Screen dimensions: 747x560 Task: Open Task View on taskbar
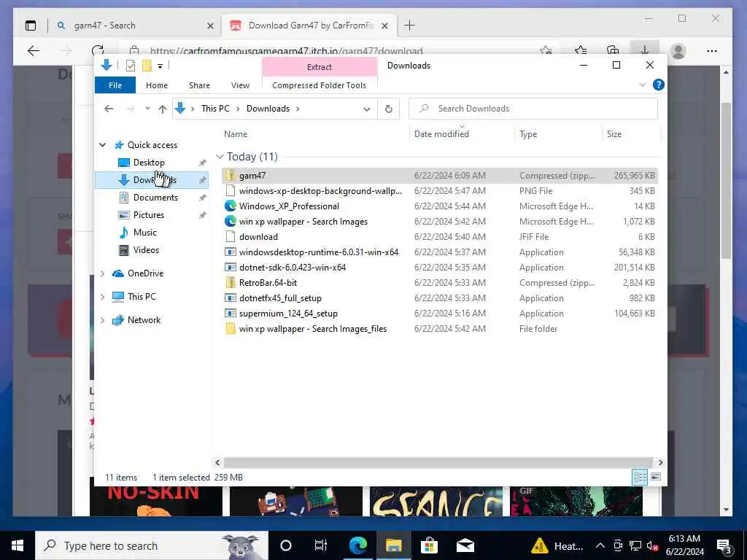point(321,545)
